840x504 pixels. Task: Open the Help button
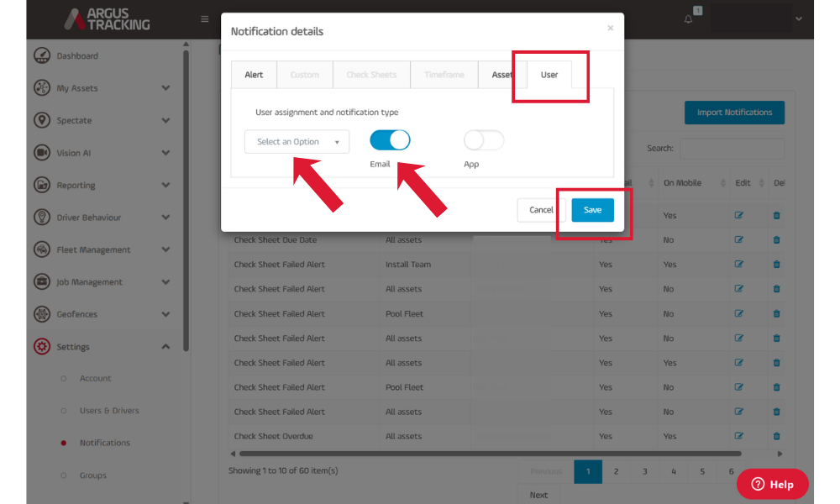[x=772, y=484]
